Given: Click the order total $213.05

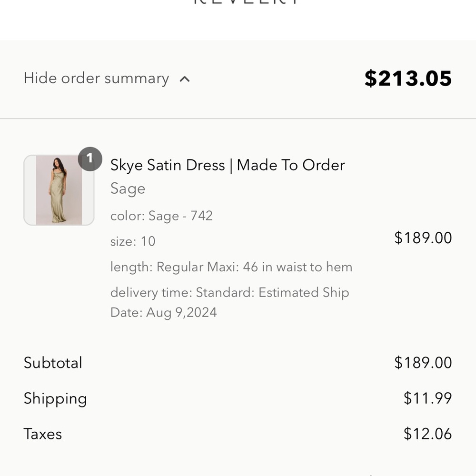Looking at the screenshot, I should click(x=408, y=79).
